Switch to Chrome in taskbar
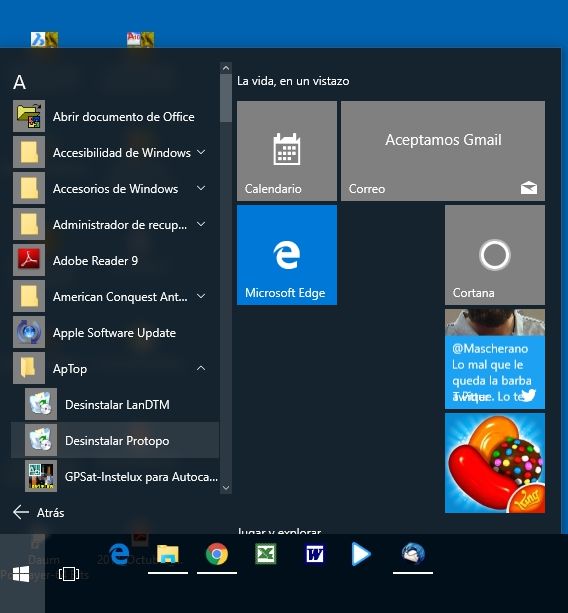The width and height of the screenshot is (568, 613). (x=217, y=554)
